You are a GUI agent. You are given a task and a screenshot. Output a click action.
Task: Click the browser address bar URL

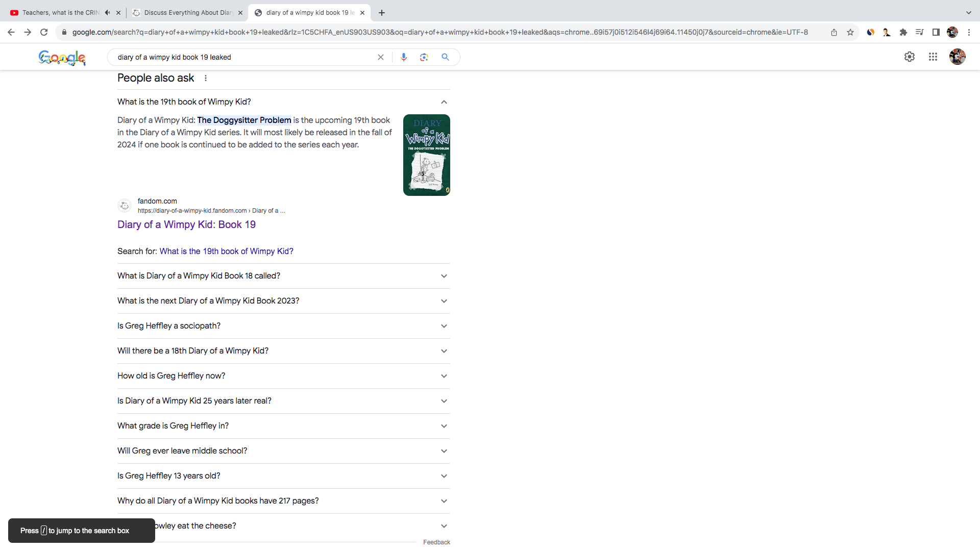[440, 32]
